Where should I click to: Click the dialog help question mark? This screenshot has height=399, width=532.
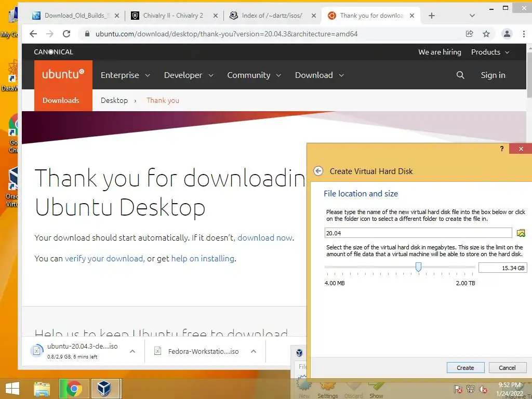[x=502, y=149]
